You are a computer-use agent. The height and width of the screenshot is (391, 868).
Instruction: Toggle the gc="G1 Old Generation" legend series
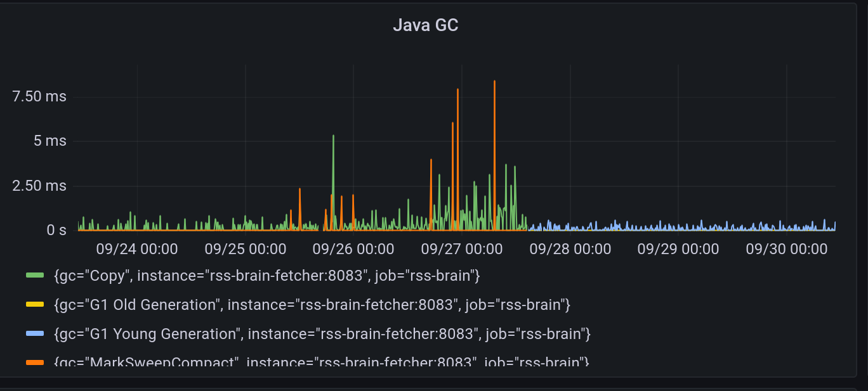pyautogui.click(x=312, y=305)
